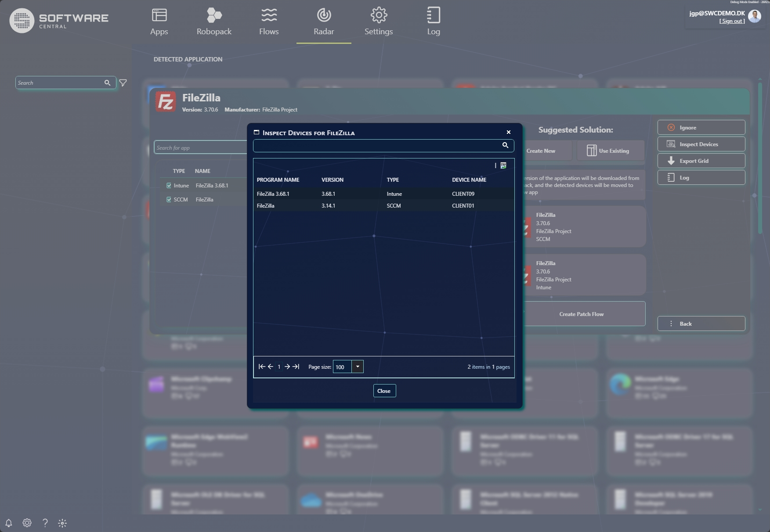The image size is (770, 532).
Task: Open the Page size dropdown arrow
Action: (x=358, y=367)
